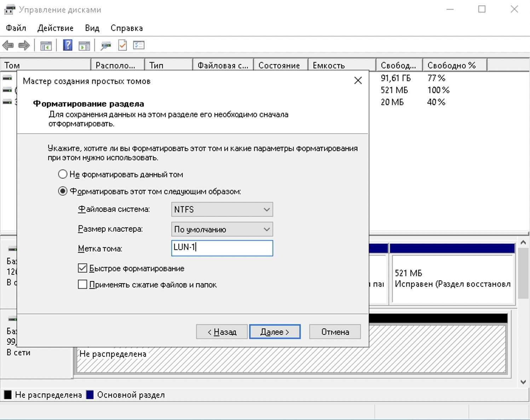Open the 'Справка' menu

coord(126,28)
